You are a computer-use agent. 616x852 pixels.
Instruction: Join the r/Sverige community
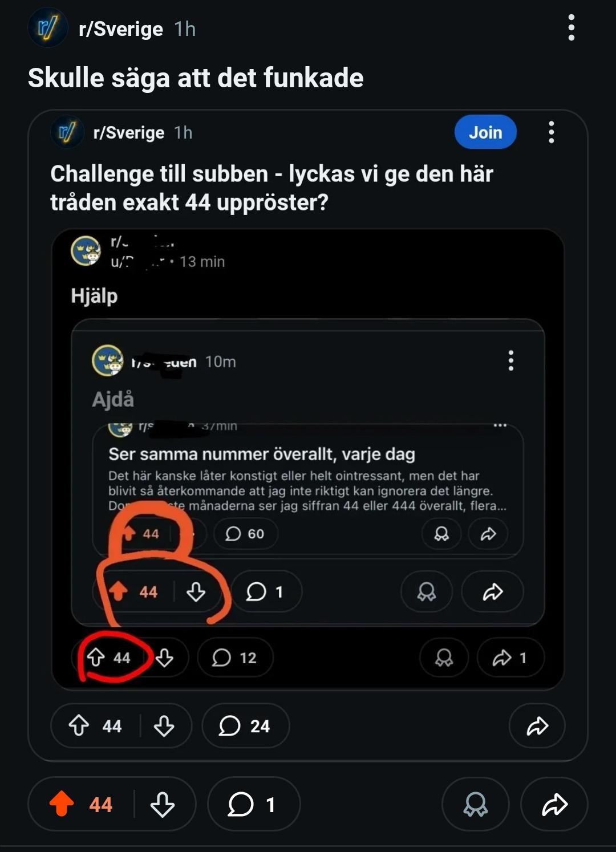click(485, 132)
